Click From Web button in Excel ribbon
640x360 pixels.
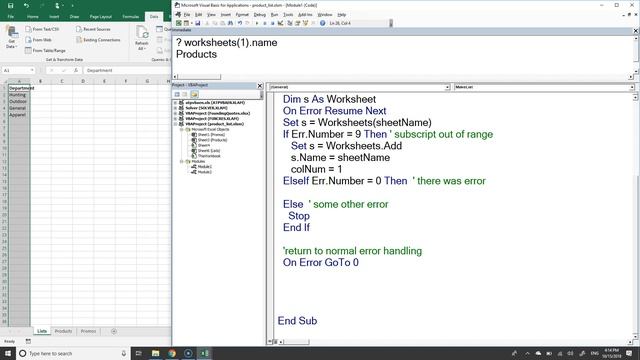tap(38, 40)
